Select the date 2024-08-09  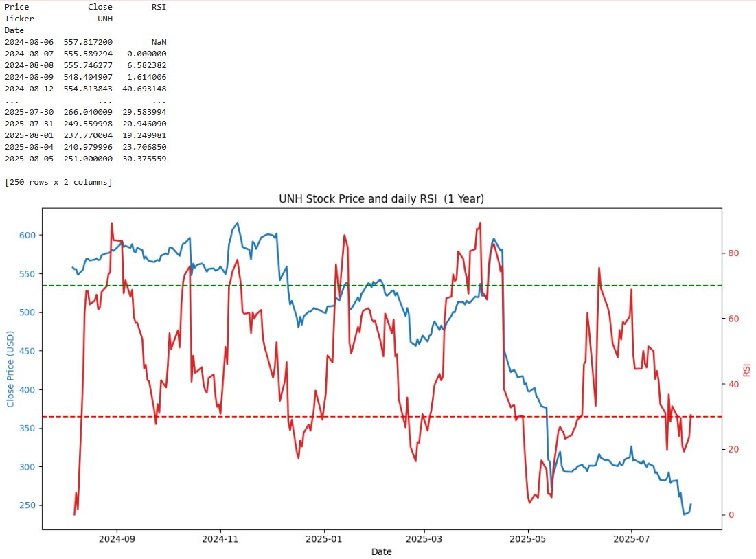tap(30, 77)
